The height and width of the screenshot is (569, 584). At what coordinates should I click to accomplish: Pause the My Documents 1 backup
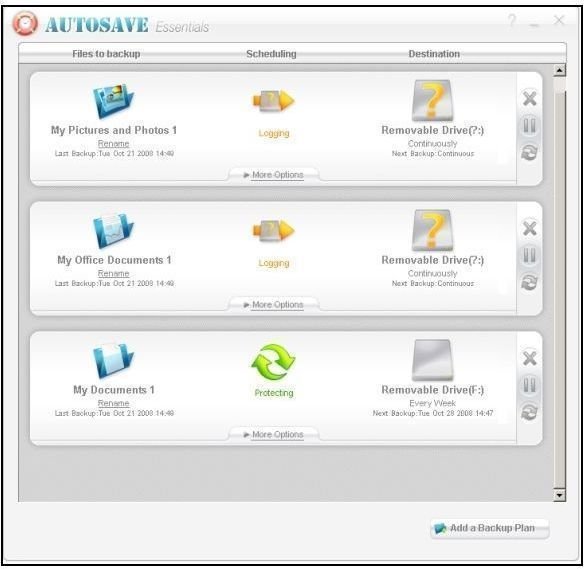pyautogui.click(x=529, y=385)
